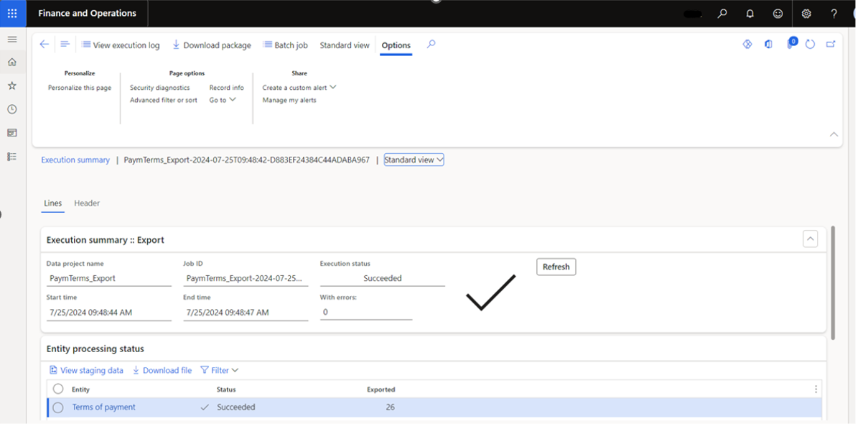The width and height of the screenshot is (868, 424).
Task: Open the Terms of payment entity link
Action: point(103,407)
